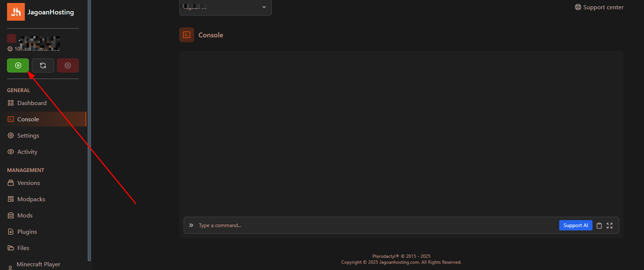Viewport: 644px width, 270px height.
Task: Select Console in the sidebar
Action: [x=46, y=119]
